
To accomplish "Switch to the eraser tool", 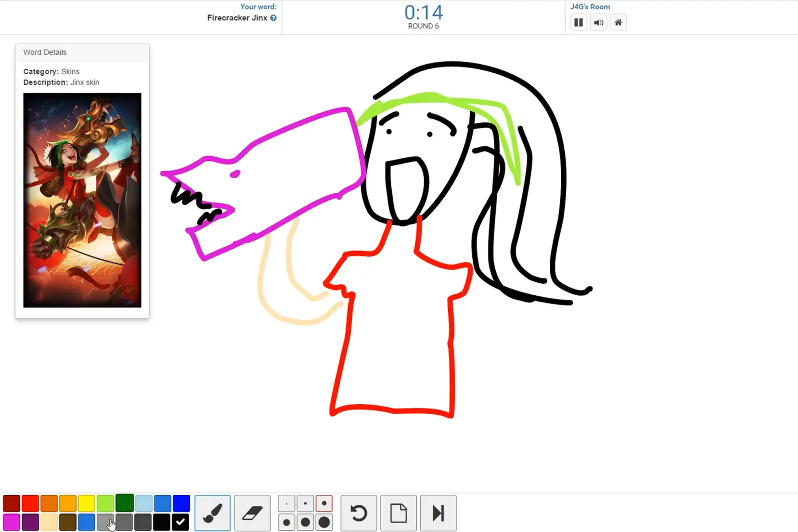I will coord(252,513).
